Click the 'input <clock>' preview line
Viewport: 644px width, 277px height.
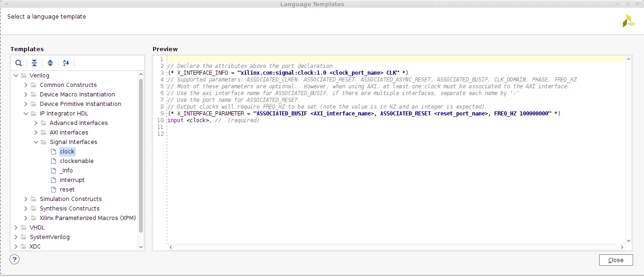pos(213,120)
